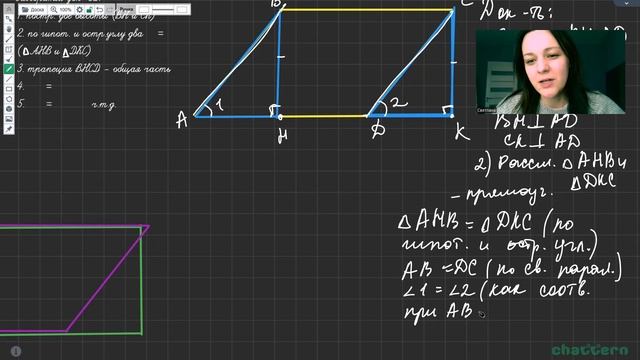Select the laser pointer line tool
This screenshot has width=640, height=360.
click(x=9, y=39)
